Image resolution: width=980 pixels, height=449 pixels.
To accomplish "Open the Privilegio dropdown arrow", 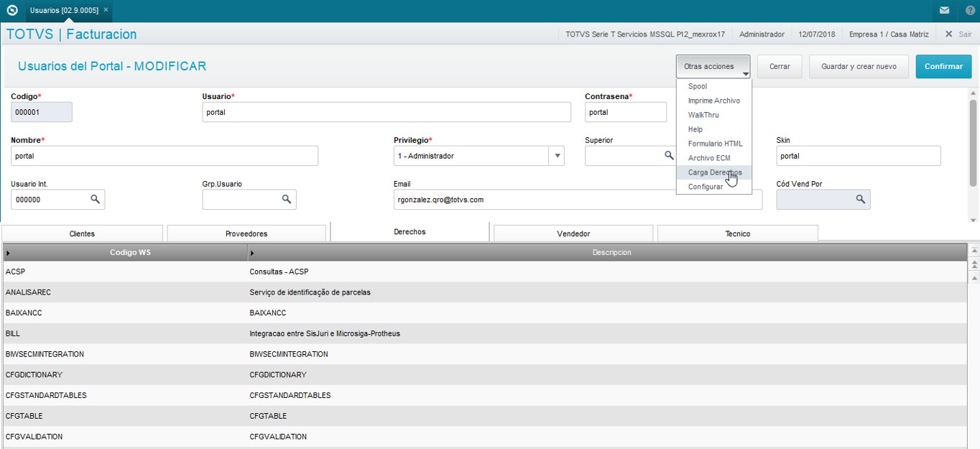I will tap(556, 156).
